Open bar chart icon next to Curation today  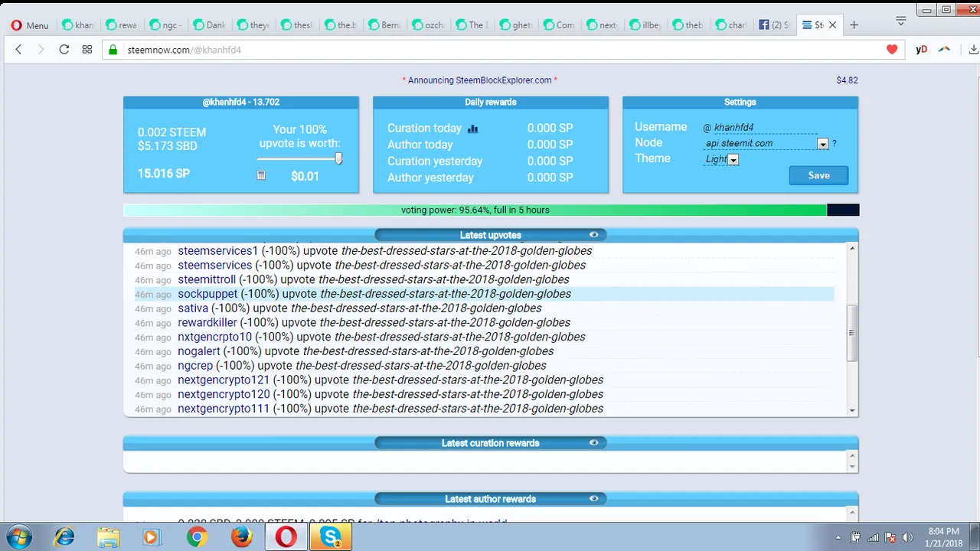tap(472, 129)
